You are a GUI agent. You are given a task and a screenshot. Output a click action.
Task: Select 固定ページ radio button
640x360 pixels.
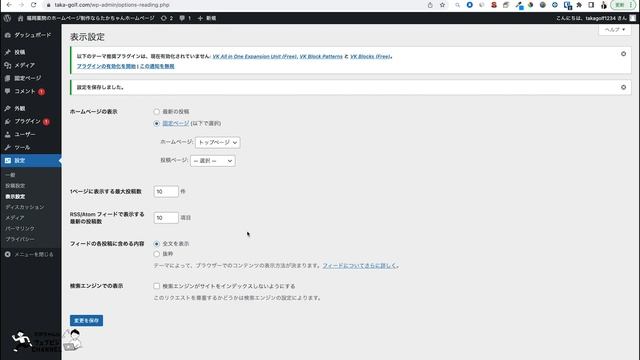[156, 123]
